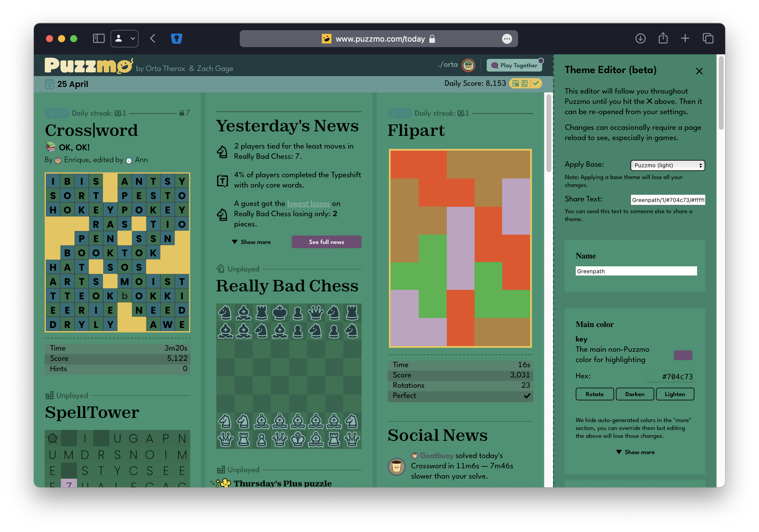759x532 pixels.
Task: Click the purple key color swatch
Action: [x=683, y=355]
